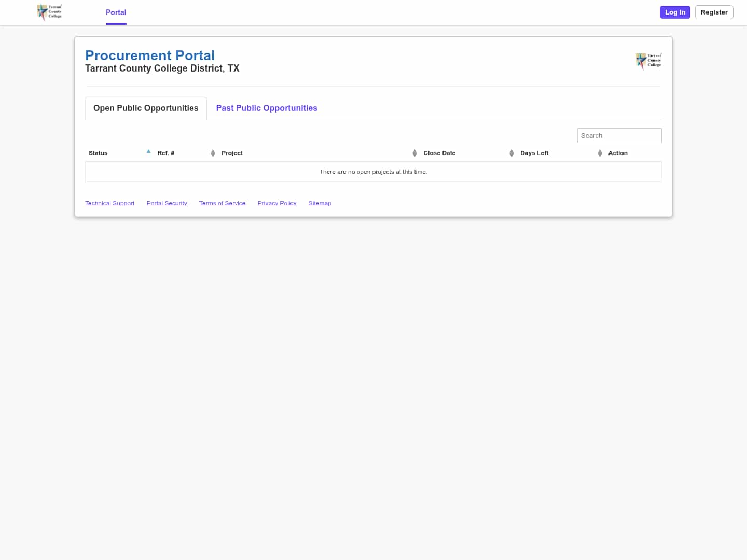Click the Register button
747x560 pixels.
714,12
